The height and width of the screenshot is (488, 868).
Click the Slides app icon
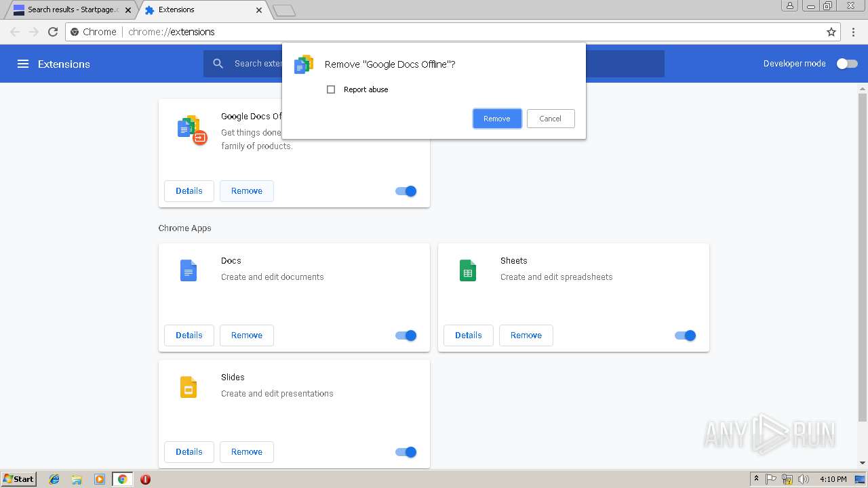(x=189, y=387)
